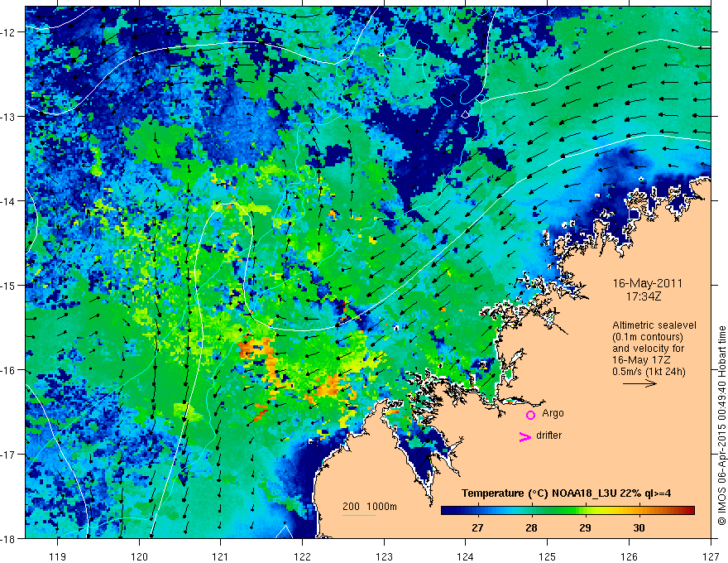Click the 'Altimetric sealevel' legend line
Screen dimensions: 728x563
tap(654, 325)
